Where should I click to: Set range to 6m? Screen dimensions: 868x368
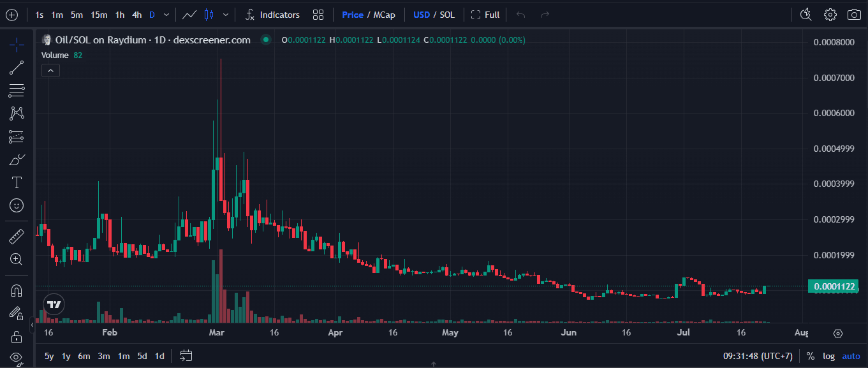pos(84,356)
